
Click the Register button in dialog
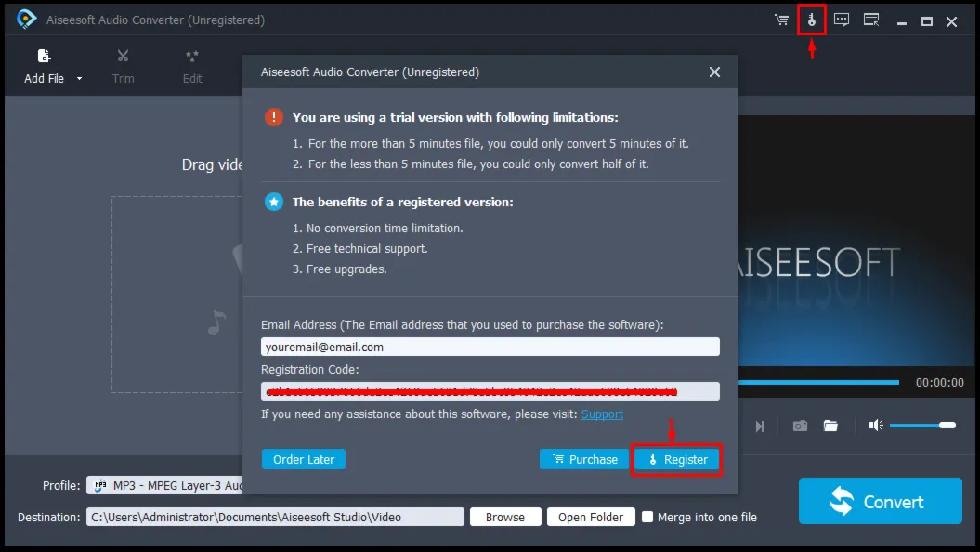677,459
